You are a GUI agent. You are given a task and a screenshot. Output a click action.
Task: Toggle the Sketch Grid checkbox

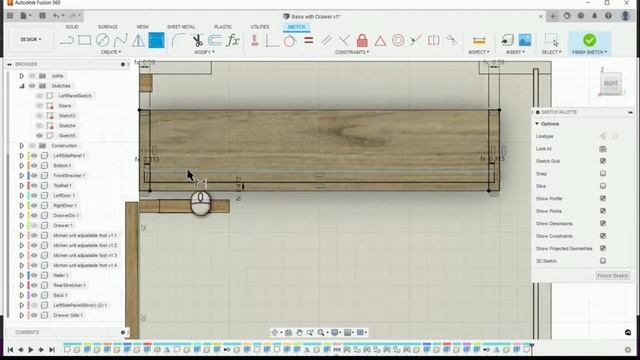(x=603, y=161)
